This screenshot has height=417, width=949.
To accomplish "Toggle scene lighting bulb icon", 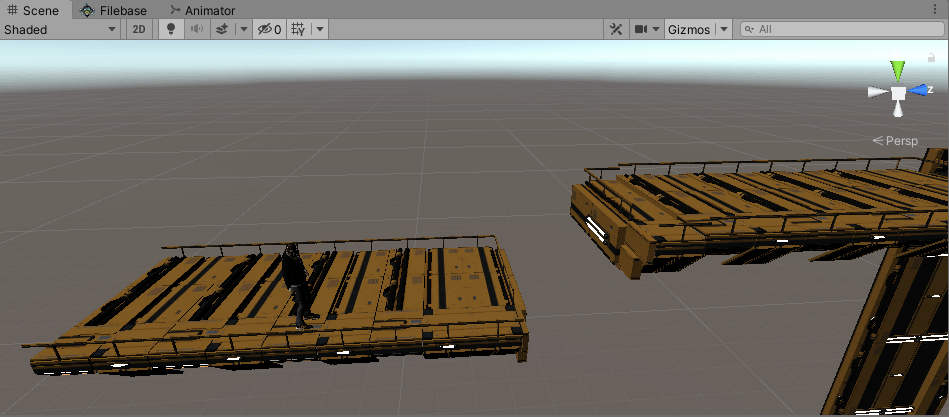I will 171,29.
